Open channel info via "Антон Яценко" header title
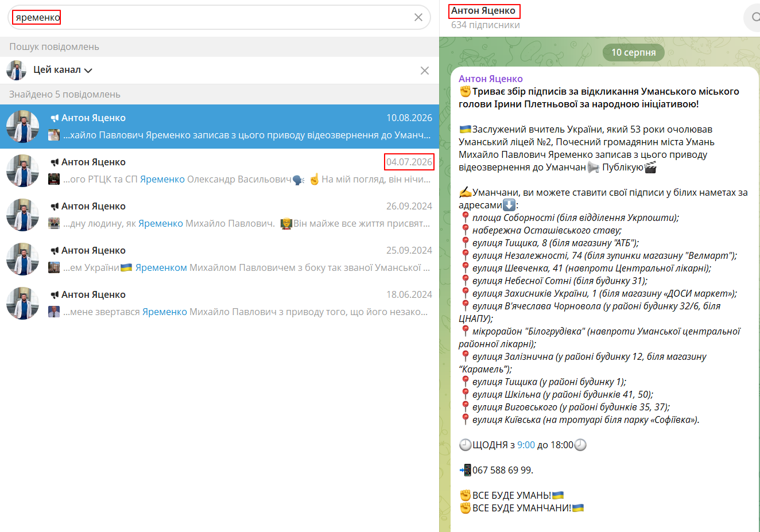The width and height of the screenshot is (760, 532). (x=483, y=11)
